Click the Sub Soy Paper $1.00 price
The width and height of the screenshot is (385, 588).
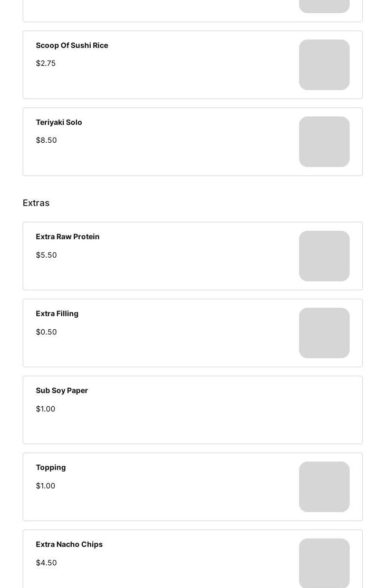click(x=45, y=409)
